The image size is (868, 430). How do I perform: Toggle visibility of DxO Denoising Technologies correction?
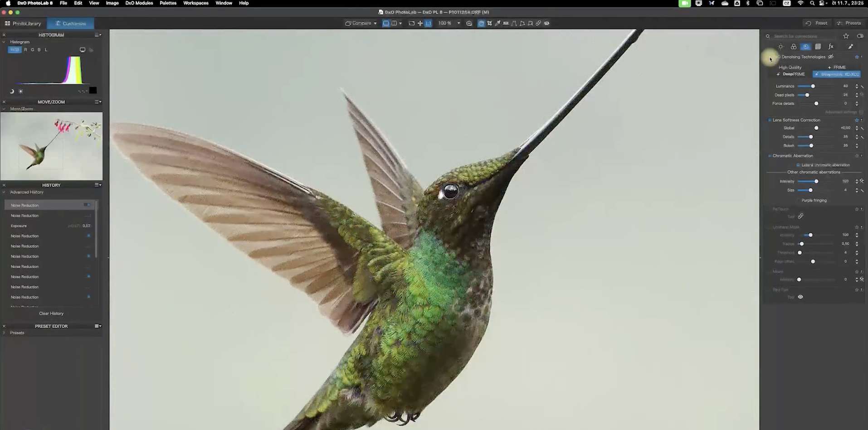[x=831, y=57]
